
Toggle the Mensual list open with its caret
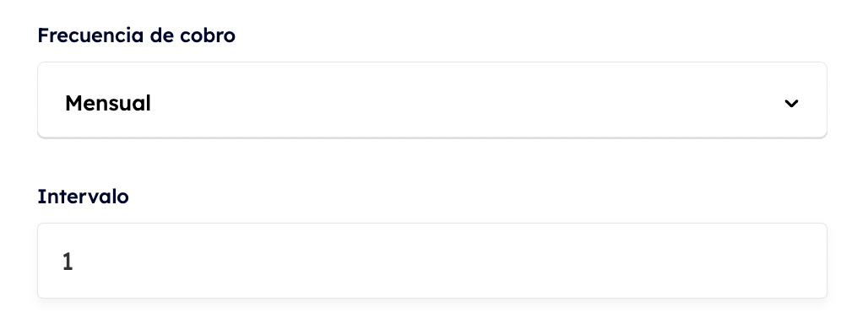click(792, 104)
